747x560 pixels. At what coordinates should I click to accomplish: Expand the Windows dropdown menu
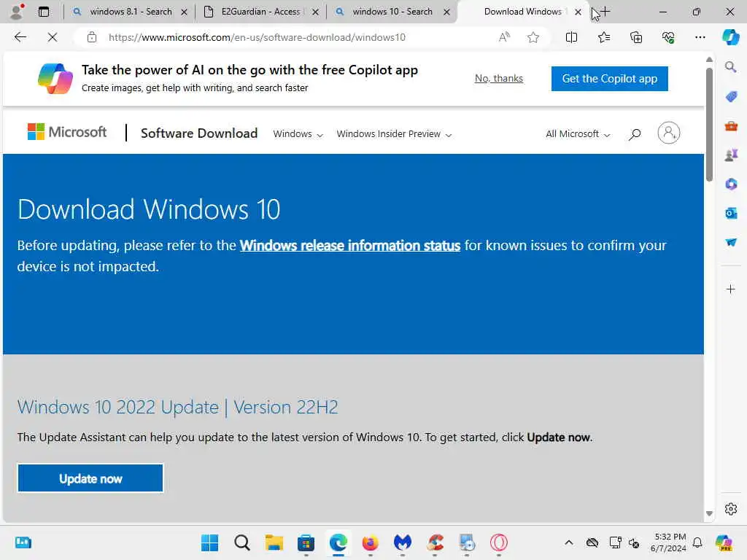298,134
